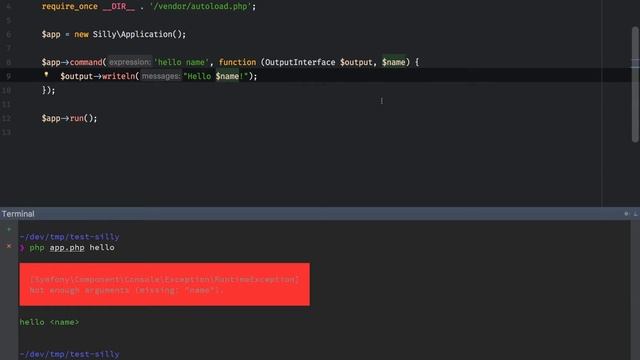This screenshot has height=360, width=640.
Task: Click the __DIR__ constant
Action: pyautogui.click(x=118, y=7)
